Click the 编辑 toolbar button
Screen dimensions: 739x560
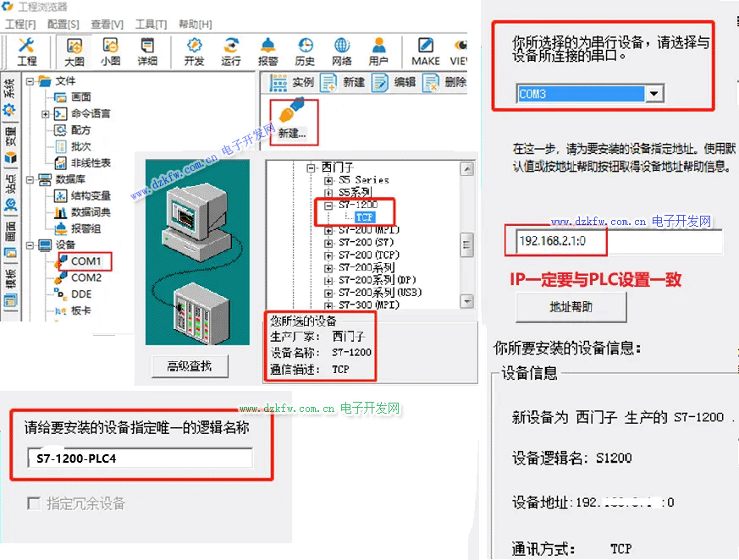[394, 82]
